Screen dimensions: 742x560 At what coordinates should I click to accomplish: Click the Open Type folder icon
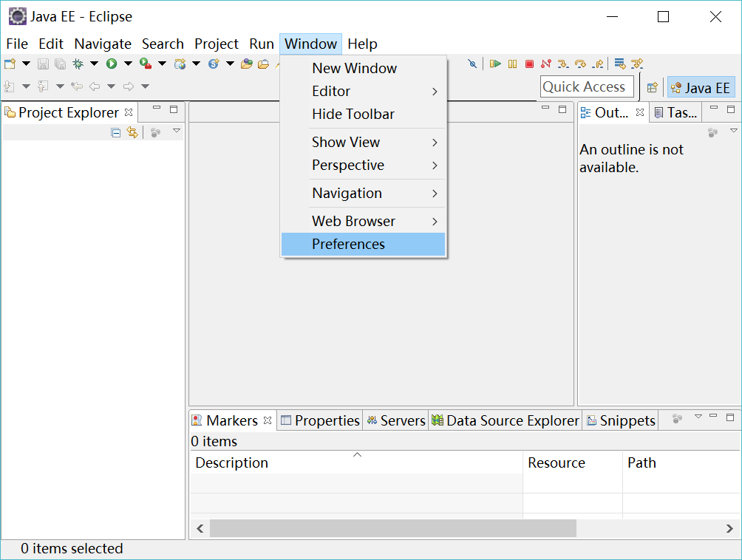(x=247, y=64)
